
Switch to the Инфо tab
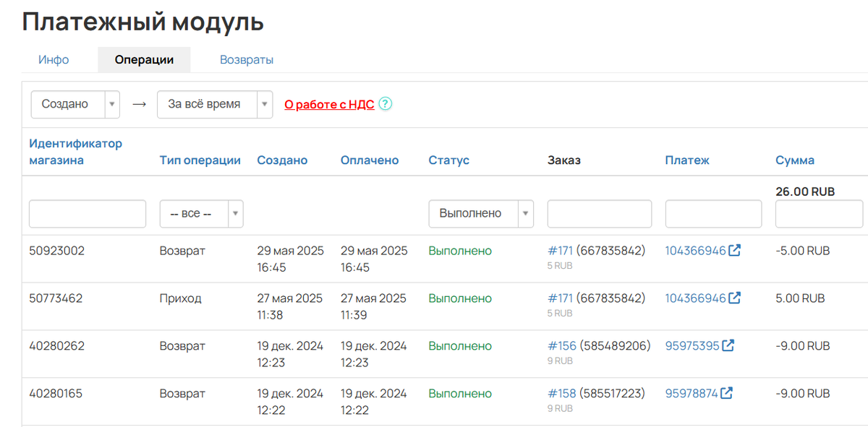point(54,60)
